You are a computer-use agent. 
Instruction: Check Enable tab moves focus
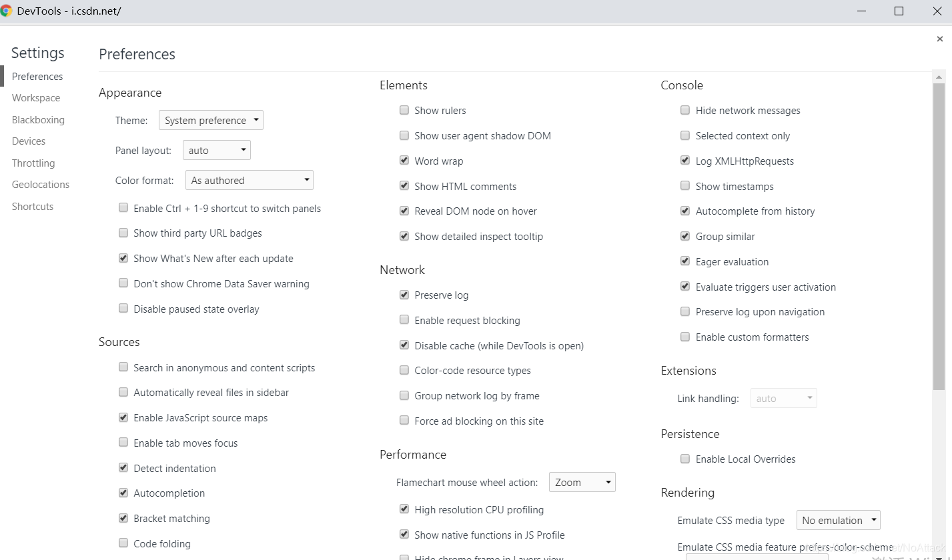123,443
